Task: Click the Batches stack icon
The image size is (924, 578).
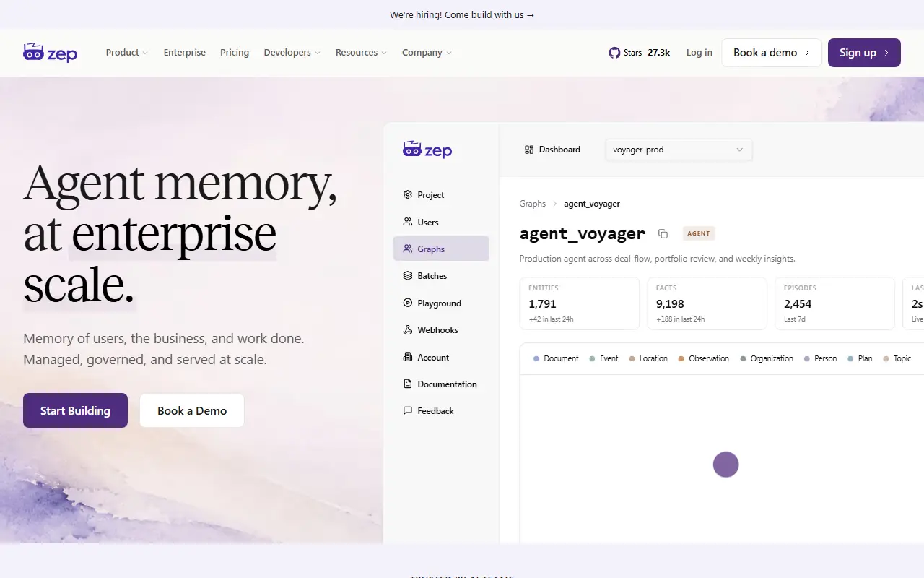Action: [x=408, y=276]
